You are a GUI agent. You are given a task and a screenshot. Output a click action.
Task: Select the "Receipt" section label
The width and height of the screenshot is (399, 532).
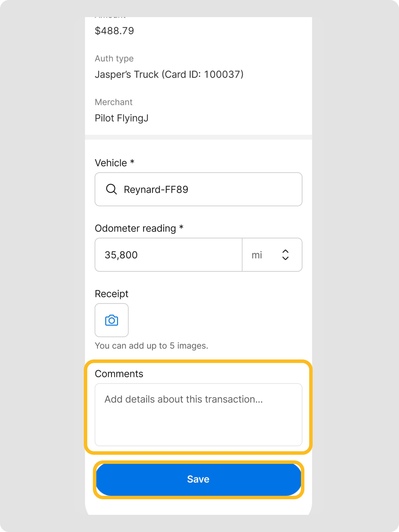[112, 294]
